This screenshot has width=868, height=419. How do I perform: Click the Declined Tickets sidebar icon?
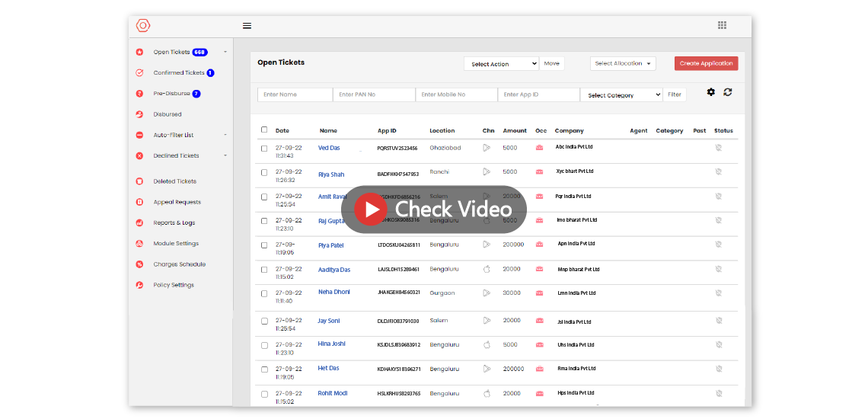tap(139, 155)
